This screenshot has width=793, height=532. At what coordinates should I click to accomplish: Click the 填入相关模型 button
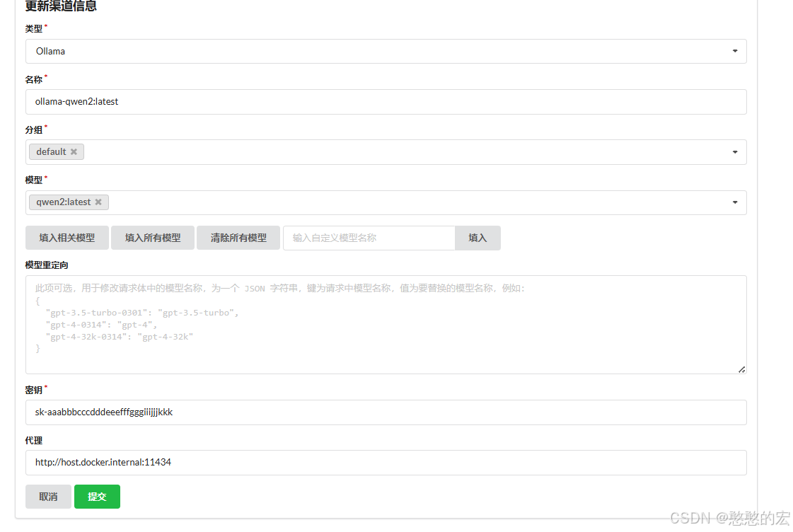pyautogui.click(x=67, y=238)
